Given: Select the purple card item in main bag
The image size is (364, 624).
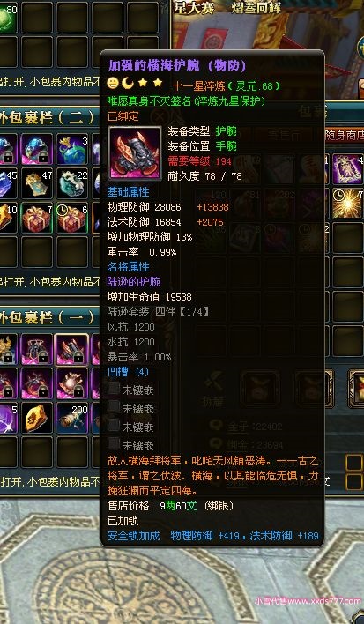Looking at the screenshot, I should point(347,168).
